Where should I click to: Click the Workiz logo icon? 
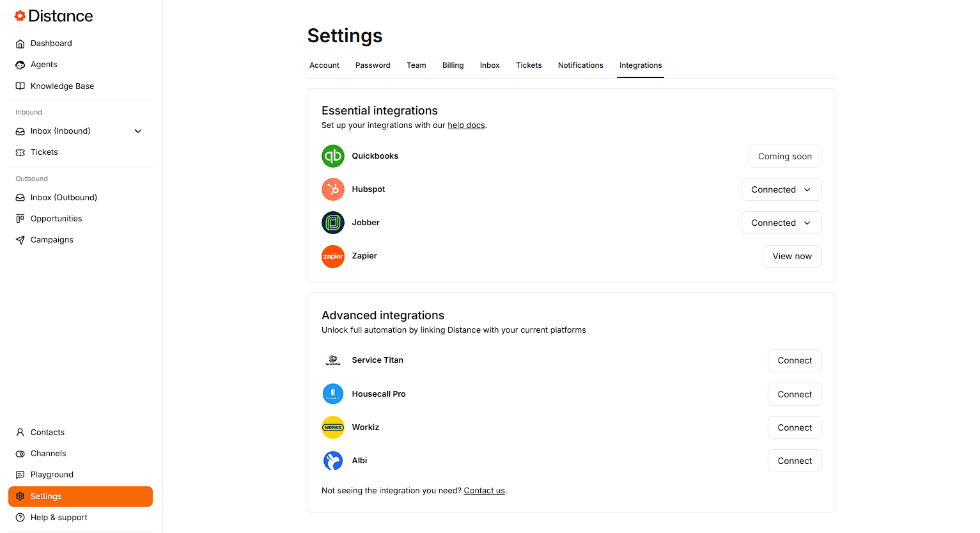point(333,427)
